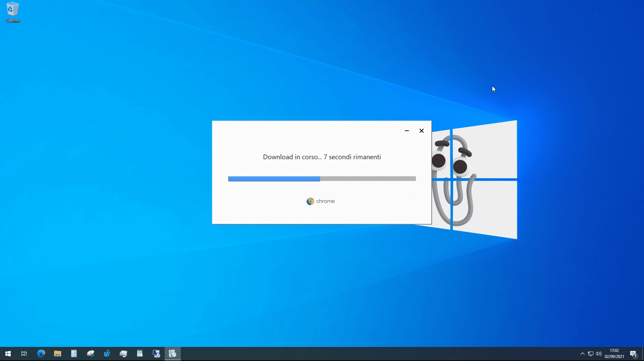The image size is (644, 361).
Task: Open Snipping Tool from the taskbar
Action: click(x=91, y=354)
